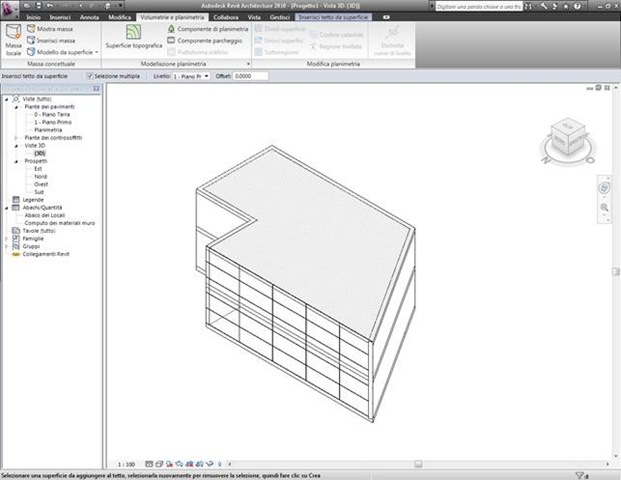
Task: Collapse the Prospetti tree node
Action: (16, 161)
